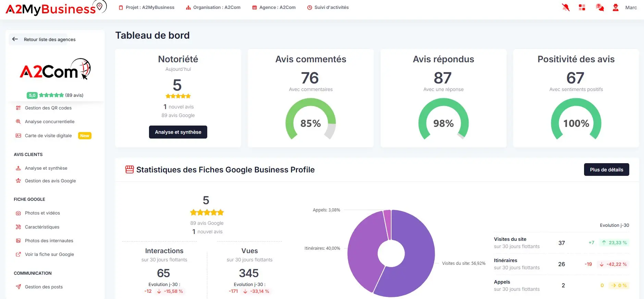
Task: Click the dark Analyse et synthèse button
Action: tap(178, 132)
